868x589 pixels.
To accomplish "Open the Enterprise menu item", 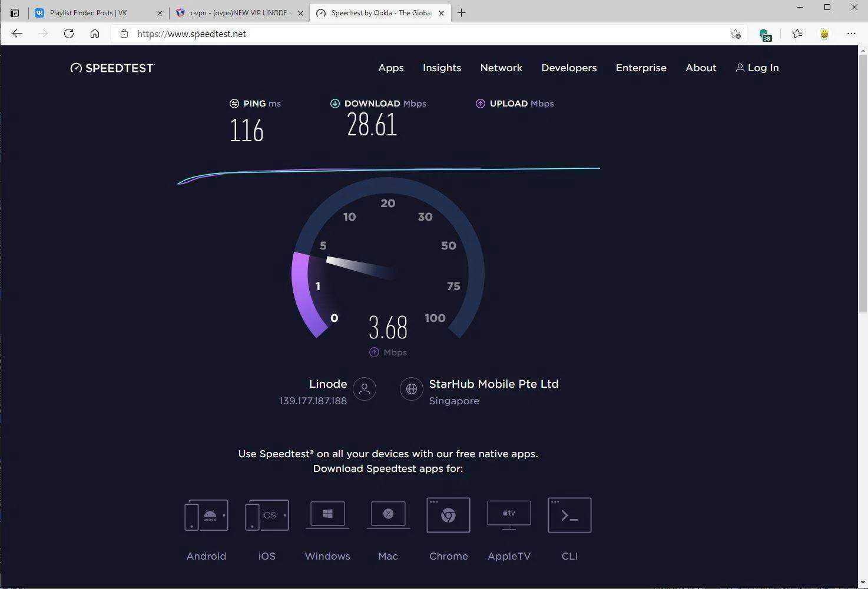I will click(x=641, y=68).
